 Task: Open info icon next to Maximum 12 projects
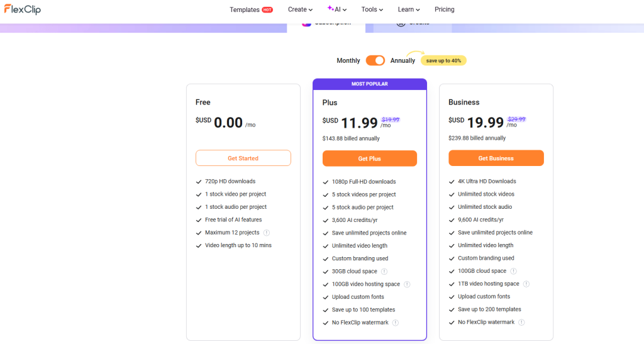[x=267, y=233]
